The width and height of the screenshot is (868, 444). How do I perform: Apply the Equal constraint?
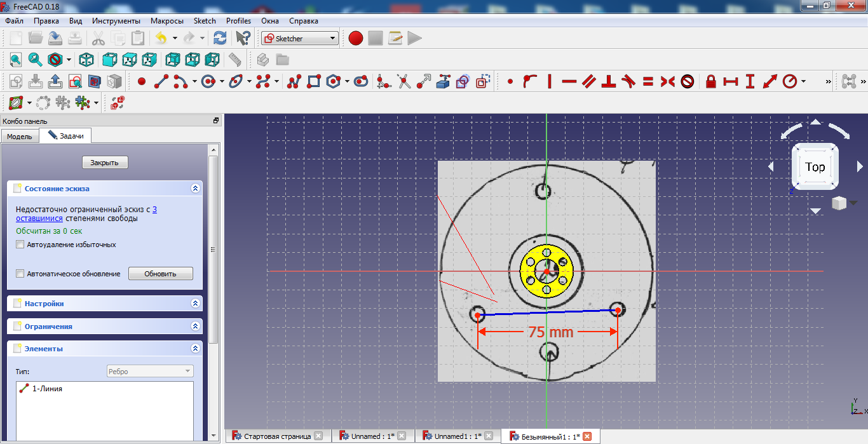648,81
